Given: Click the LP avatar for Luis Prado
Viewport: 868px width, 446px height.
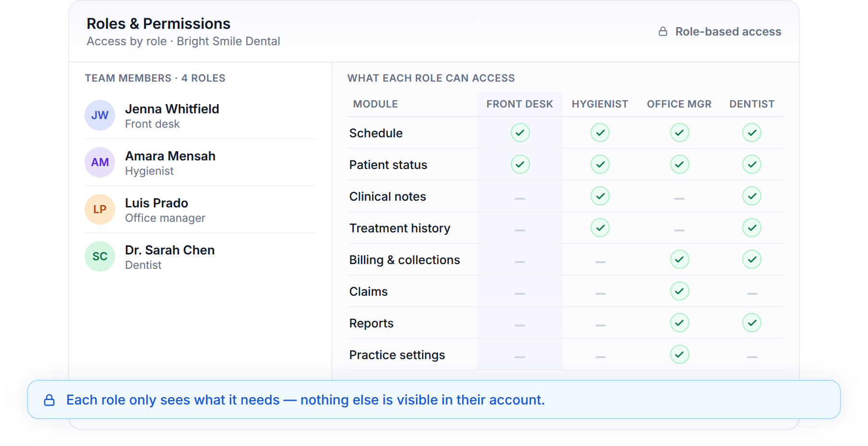Looking at the screenshot, I should 100,209.
